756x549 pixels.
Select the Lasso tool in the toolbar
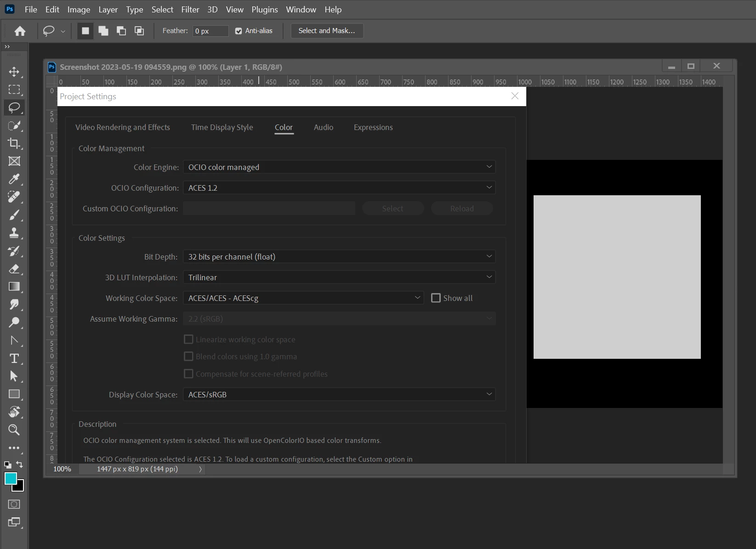click(x=14, y=108)
